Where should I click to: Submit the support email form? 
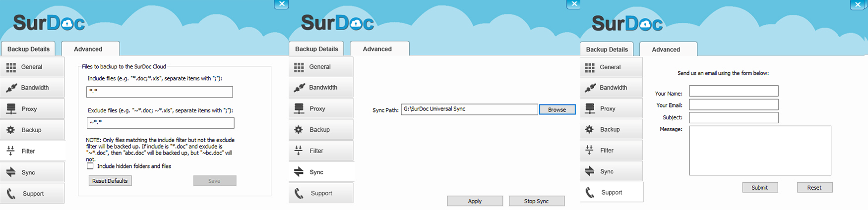(x=760, y=187)
